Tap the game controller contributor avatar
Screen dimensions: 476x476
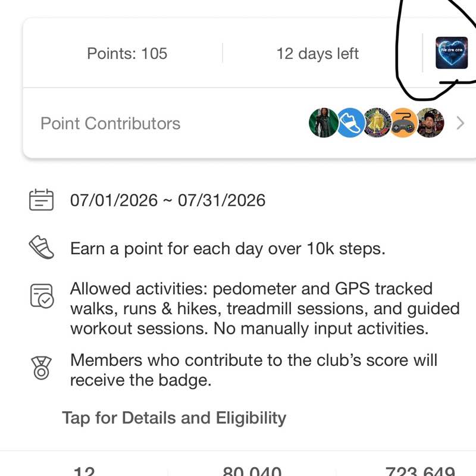click(403, 123)
